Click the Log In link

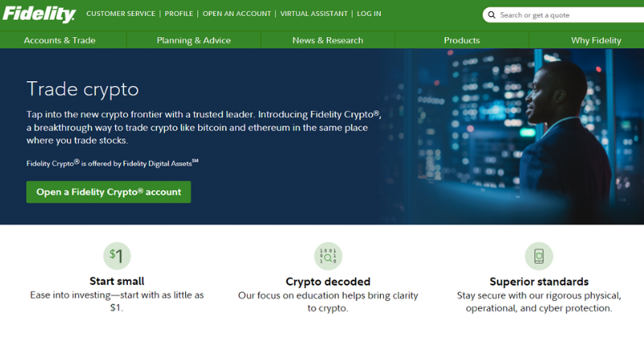[369, 14]
